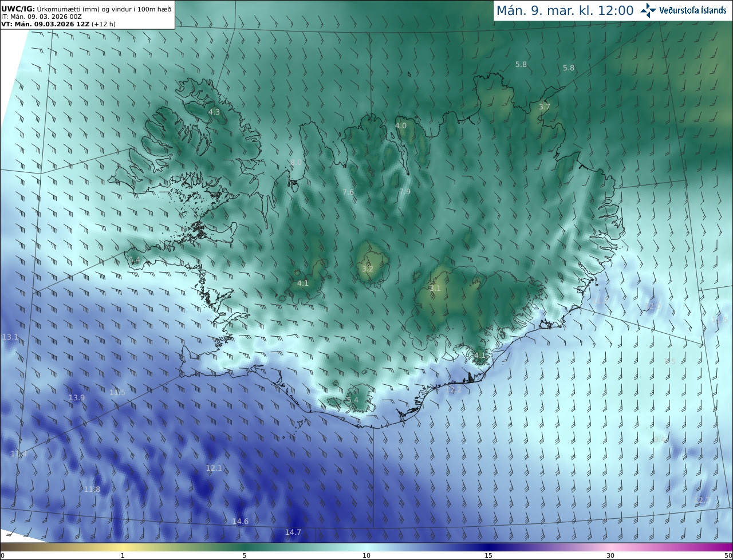Click the 7.9 value label

pyautogui.click(x=405, y=191)
